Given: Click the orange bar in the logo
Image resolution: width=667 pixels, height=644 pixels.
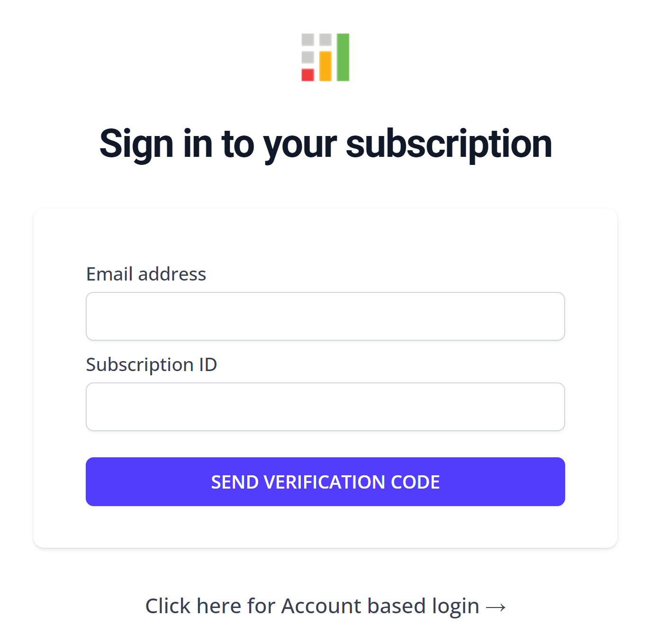Looking at the screenshot, I should [x=325, y=66].
